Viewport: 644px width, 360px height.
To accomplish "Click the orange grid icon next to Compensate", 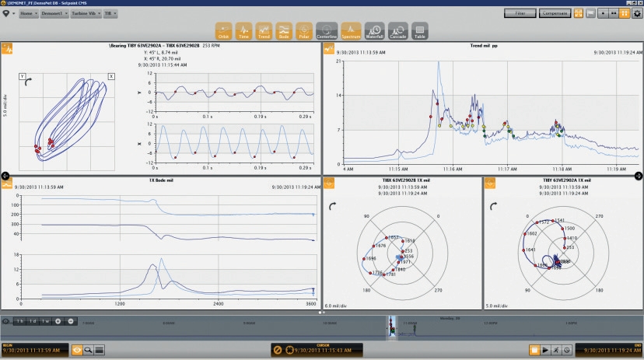I will tap(579, 13).
